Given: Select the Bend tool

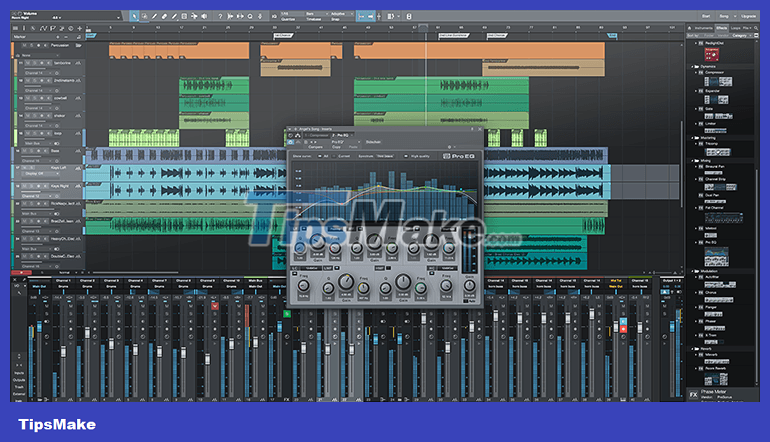Looking at the screenshot, I should (x=194, y=16).
